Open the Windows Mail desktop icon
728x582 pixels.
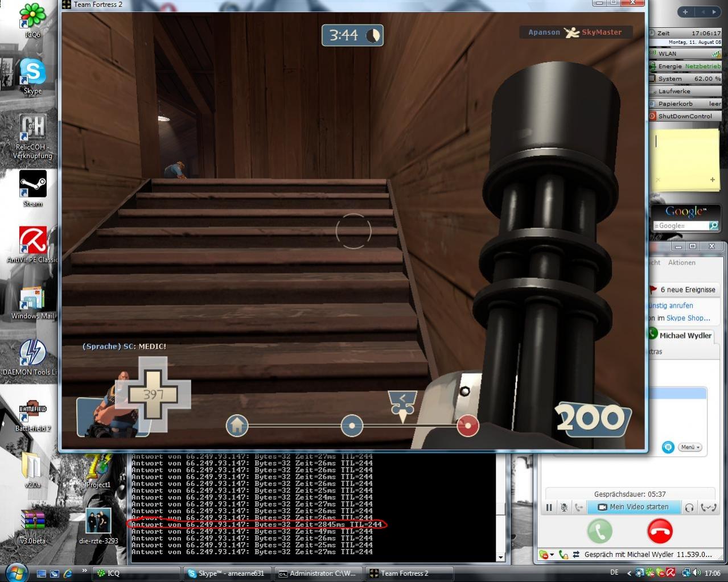32,303
